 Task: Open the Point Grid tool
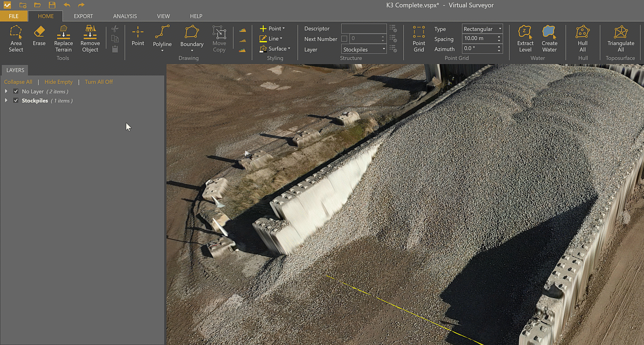(419, 38)
